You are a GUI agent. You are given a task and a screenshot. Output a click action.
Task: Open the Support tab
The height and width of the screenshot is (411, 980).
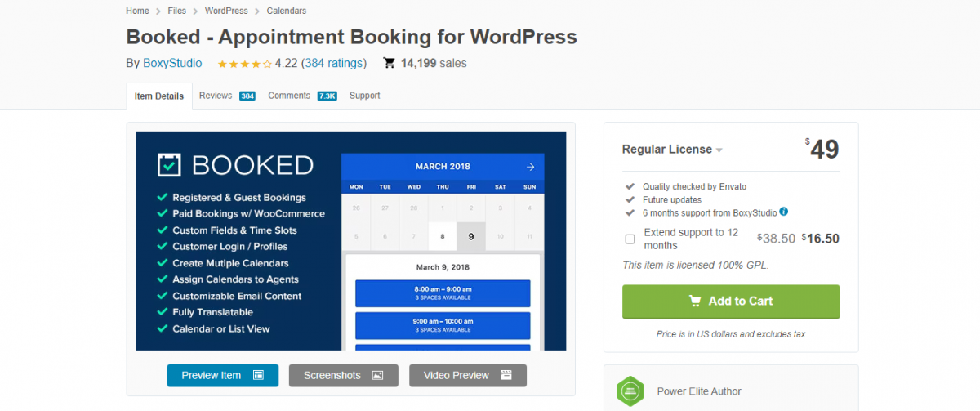(x=364, y=96)
